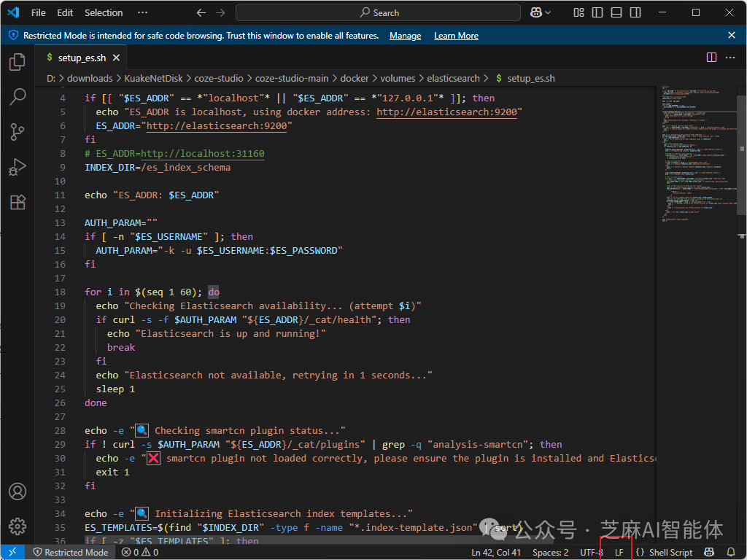Close the setup_es.sh tab

pos(116,58)
